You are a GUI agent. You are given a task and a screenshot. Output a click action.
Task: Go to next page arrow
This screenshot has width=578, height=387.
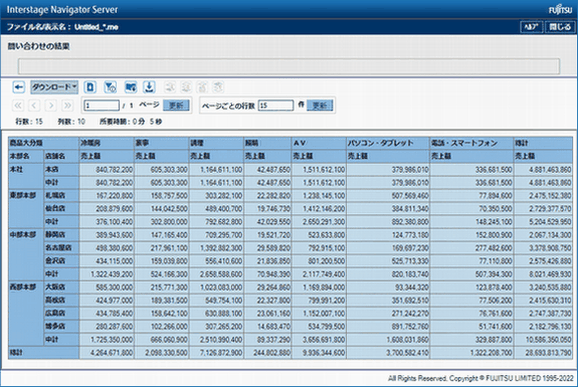pyautogui.click(x=51, y=106)
